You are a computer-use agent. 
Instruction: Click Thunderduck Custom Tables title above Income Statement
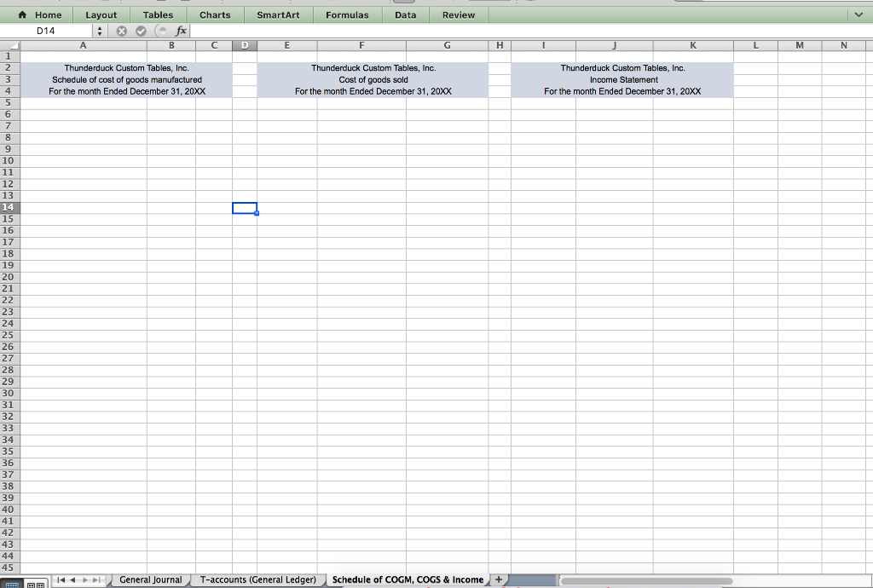(623, 68)
